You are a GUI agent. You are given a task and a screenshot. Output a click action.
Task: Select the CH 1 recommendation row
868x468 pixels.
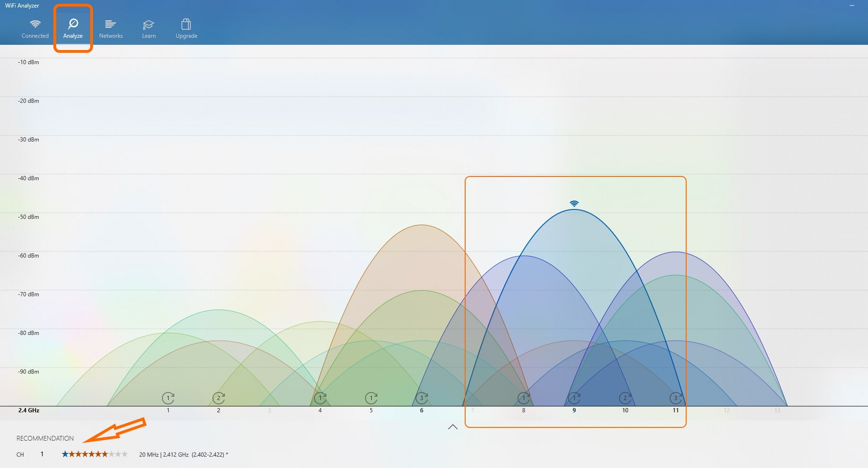[x=42, y=454]
